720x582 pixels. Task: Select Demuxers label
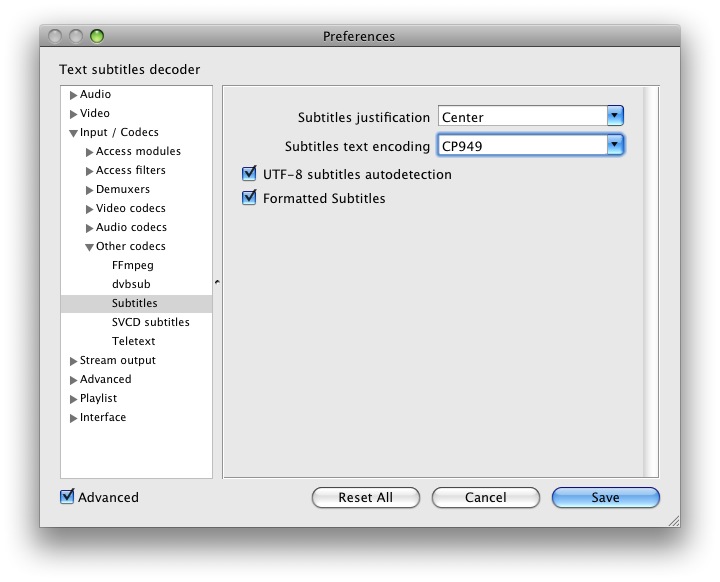click(x=123, y=189)
